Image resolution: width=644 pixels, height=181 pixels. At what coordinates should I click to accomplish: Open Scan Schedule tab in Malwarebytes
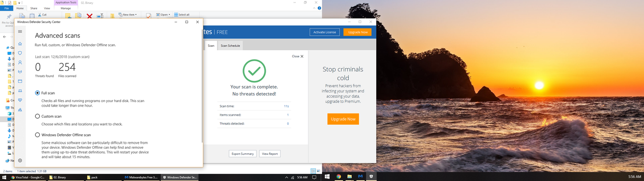click(x=230, y=45)
